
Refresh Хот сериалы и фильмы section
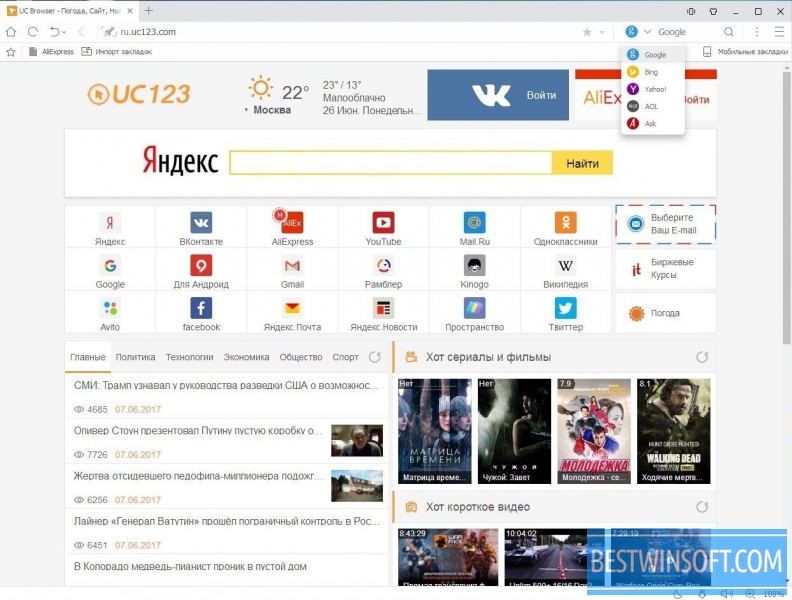tap(702, 357)
